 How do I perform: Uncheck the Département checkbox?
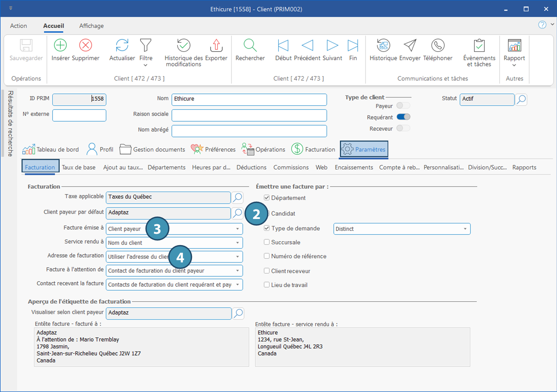267,198
